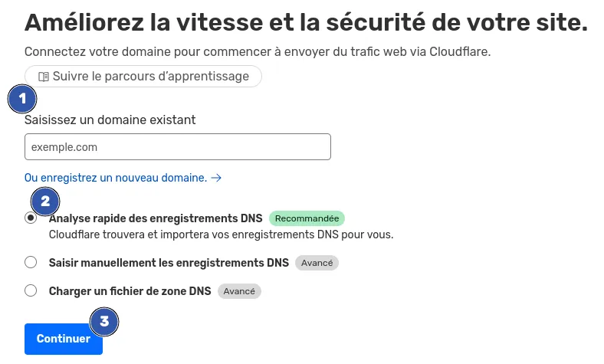Click the "Saisir manuellement les enregistrements DNS" label text
The height and width of the screenshot is (364, 604).
(x=169, y=263)
